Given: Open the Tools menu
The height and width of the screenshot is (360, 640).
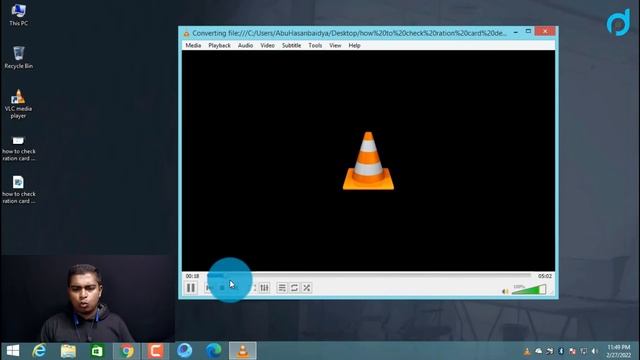Looking at the screenshot, I should click(x=315, y=45).
